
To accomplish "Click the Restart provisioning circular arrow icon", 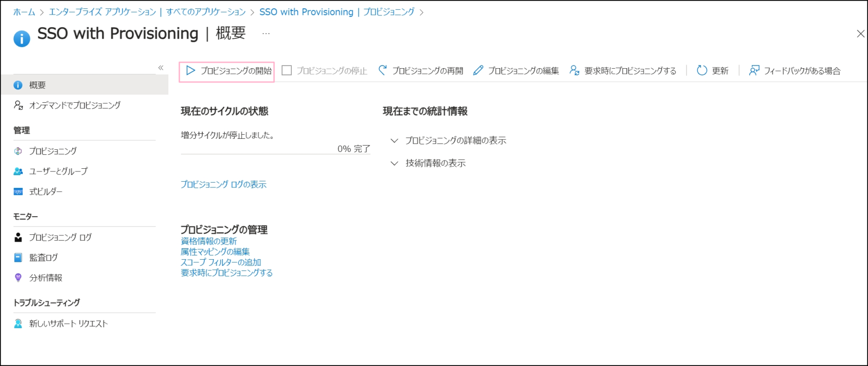I will (x=383, y=70).
